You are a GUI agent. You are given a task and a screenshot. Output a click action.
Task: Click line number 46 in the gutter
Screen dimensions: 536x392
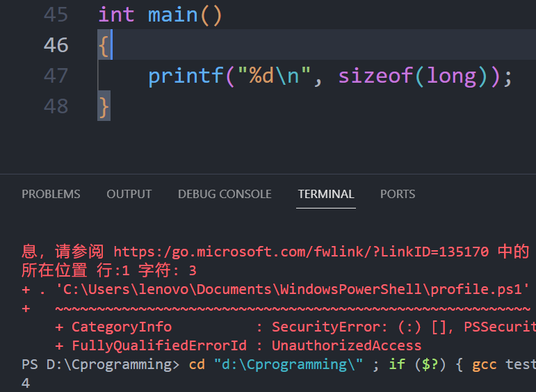click(x=56, y=45)
